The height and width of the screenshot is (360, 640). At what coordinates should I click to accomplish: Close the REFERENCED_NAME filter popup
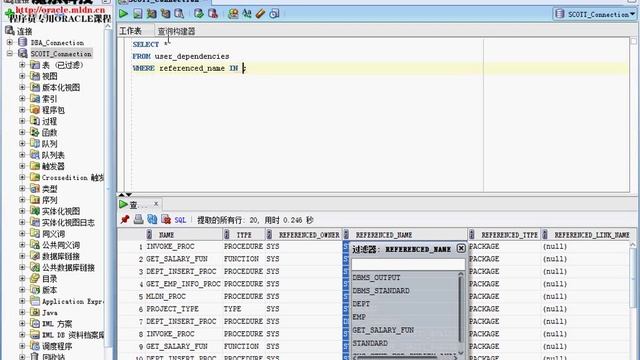pyautogui.click(x=461, y=248)
